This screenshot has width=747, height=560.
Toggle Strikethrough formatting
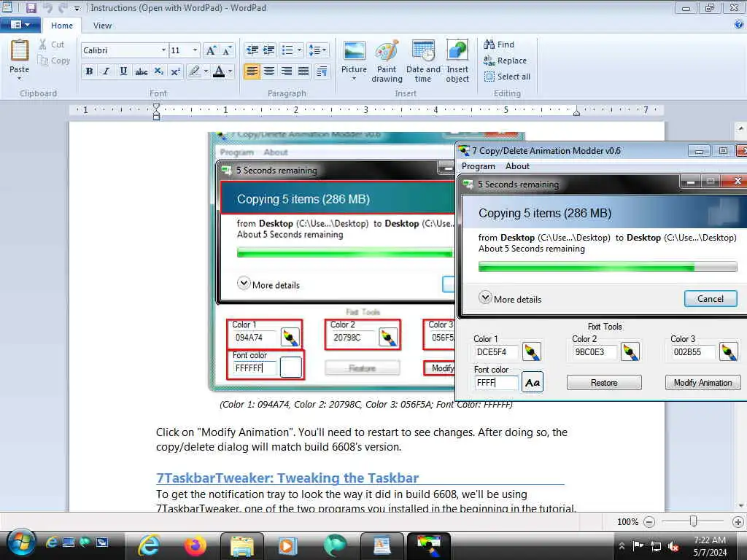coord(141,71)
